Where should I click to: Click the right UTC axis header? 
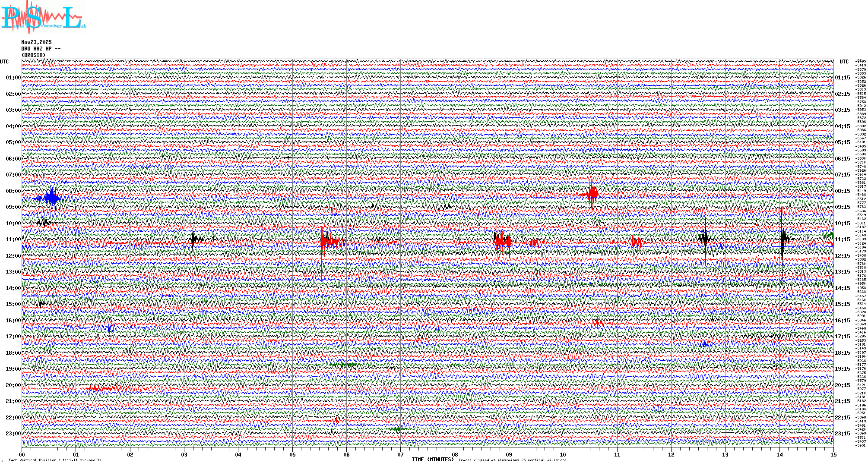(x=844, y=62)
